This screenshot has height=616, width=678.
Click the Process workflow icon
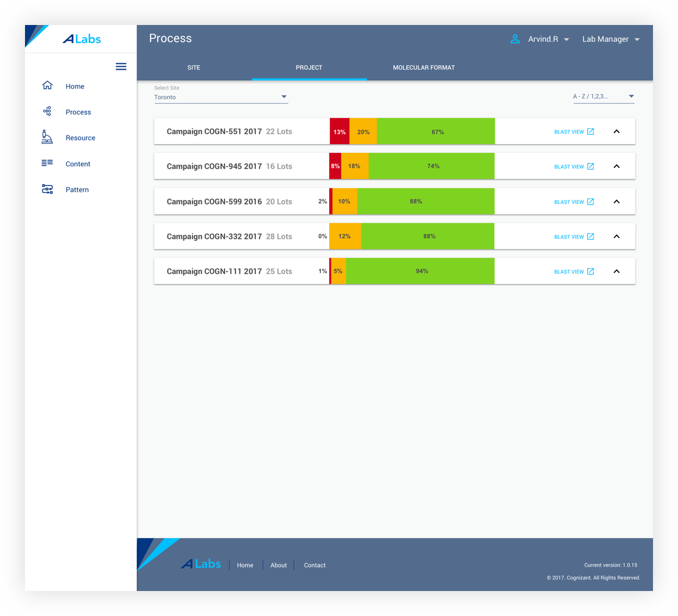pyautogui.click(x=47, y=111)
